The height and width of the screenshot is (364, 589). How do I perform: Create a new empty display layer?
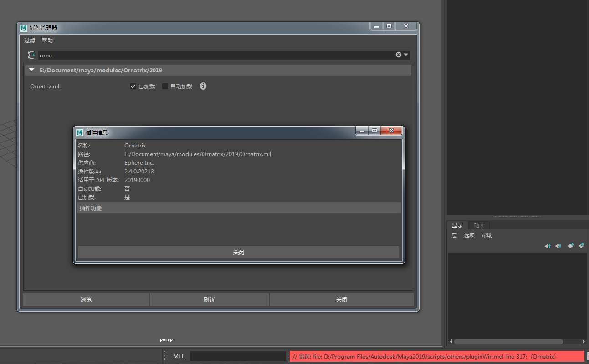[570, 246]
